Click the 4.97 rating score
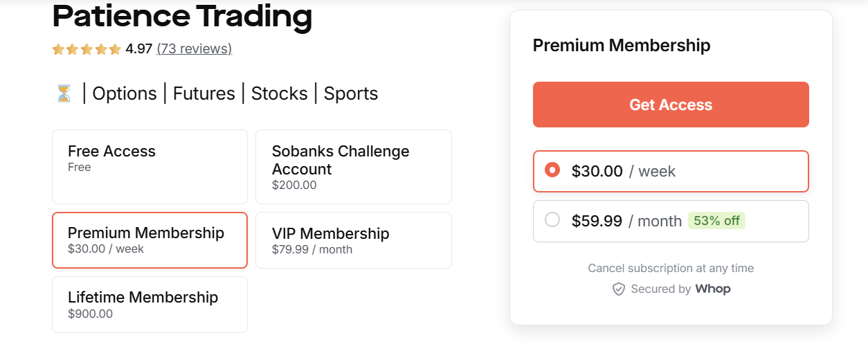This screenshot has width=868, height=342. click(x=138, y=49)
